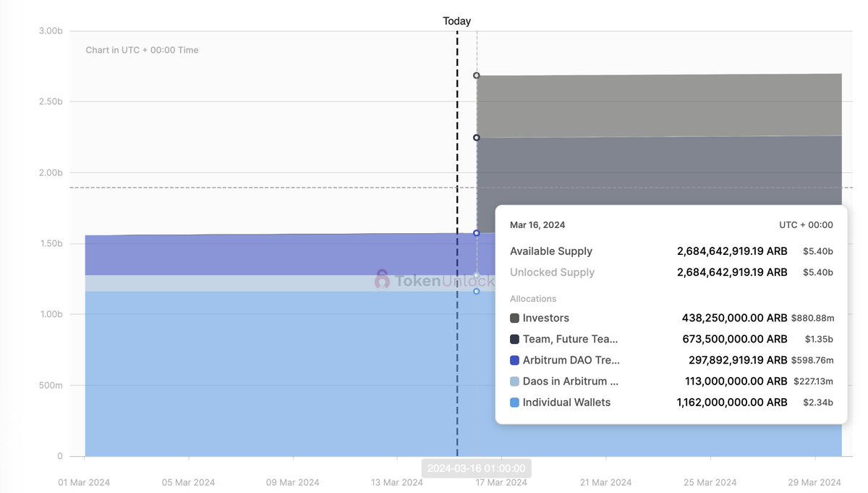Screen dimensions: 868x493
Task: Click the $227.13m value
Action: tap(814, 381)
